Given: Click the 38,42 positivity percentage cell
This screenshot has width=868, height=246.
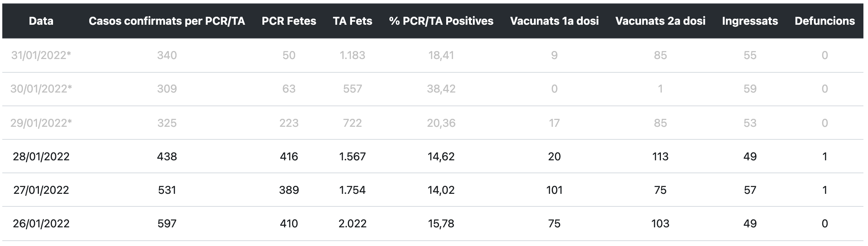Looking at the screenshot, I should (441, 89).
